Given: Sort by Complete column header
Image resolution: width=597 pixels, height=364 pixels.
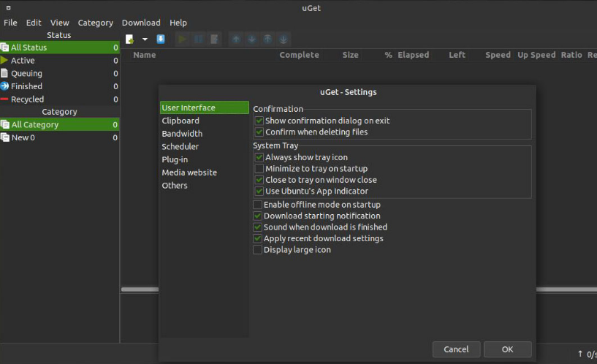Looking at the screenshot, I should point(300,55).
